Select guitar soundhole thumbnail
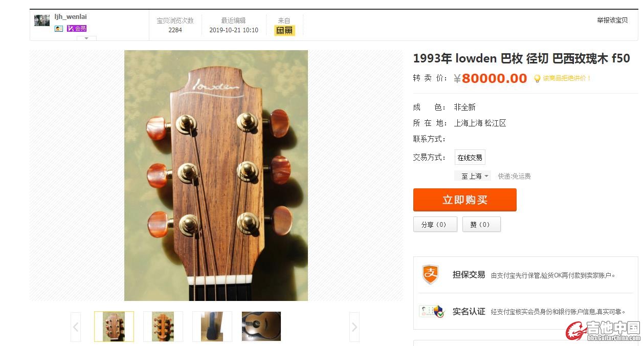The width and height of the screenshot is (644, 346). coord(261,327)
